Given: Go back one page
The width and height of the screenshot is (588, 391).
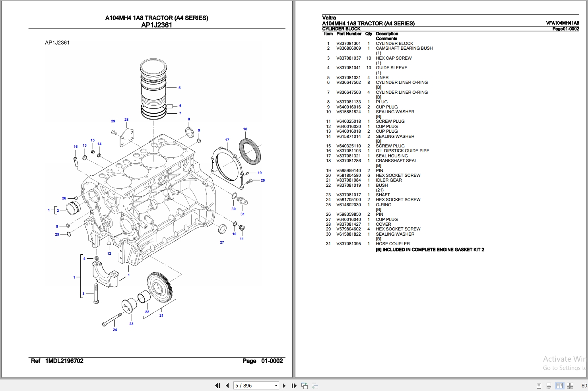Looking at the screenshot, I should [x=227, y=385].
